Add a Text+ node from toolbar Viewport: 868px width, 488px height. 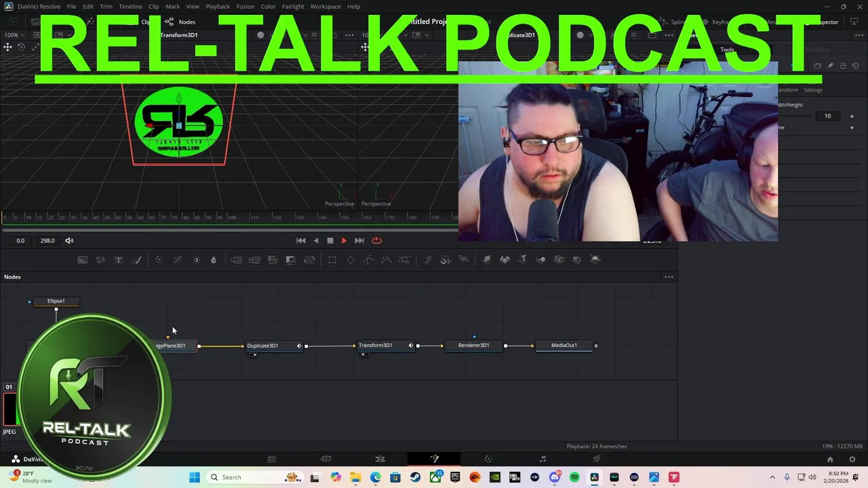pyautogui.click(x=119, y=260)
